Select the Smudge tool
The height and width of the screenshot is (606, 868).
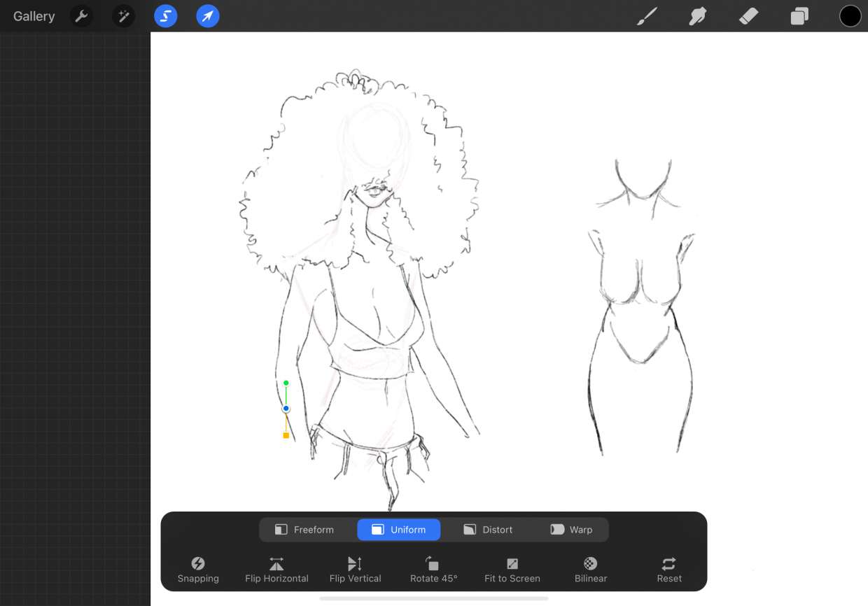point(698,16)
